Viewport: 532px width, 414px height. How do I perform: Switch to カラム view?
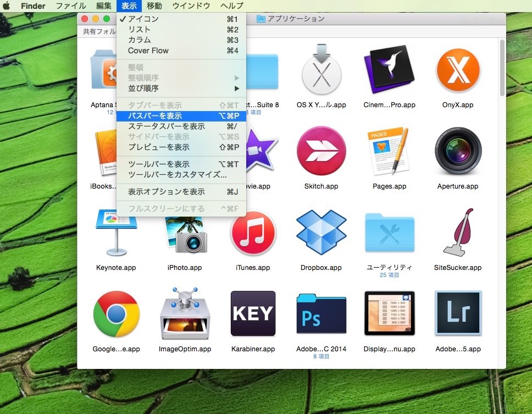[181, 40]
